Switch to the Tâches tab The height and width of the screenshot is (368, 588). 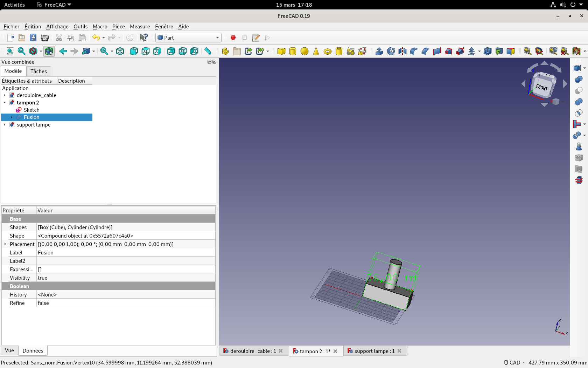[38, 71]
